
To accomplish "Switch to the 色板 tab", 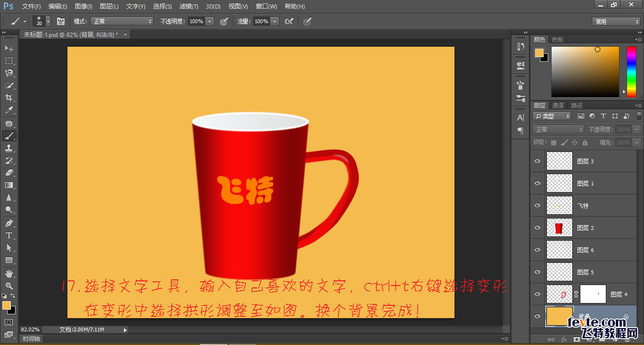I will point(558,40).
